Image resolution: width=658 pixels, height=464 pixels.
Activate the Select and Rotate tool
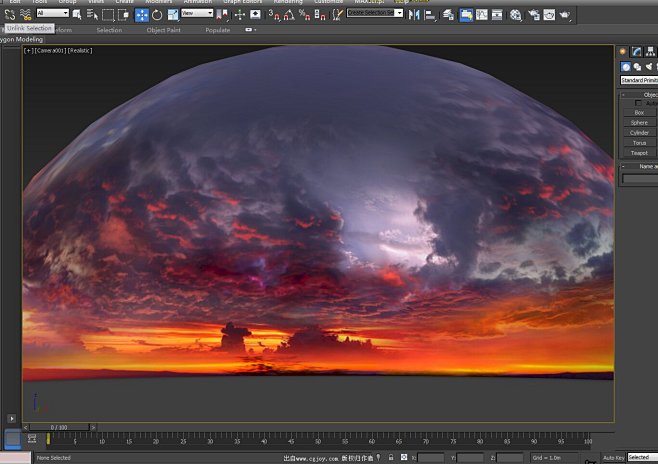[x=157, y=15]
